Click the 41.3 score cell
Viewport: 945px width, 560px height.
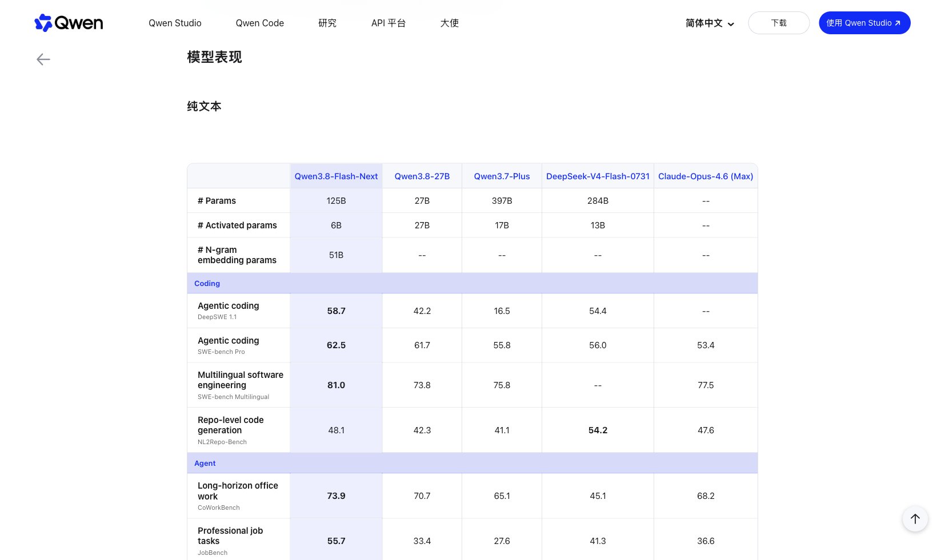(598, 541)
